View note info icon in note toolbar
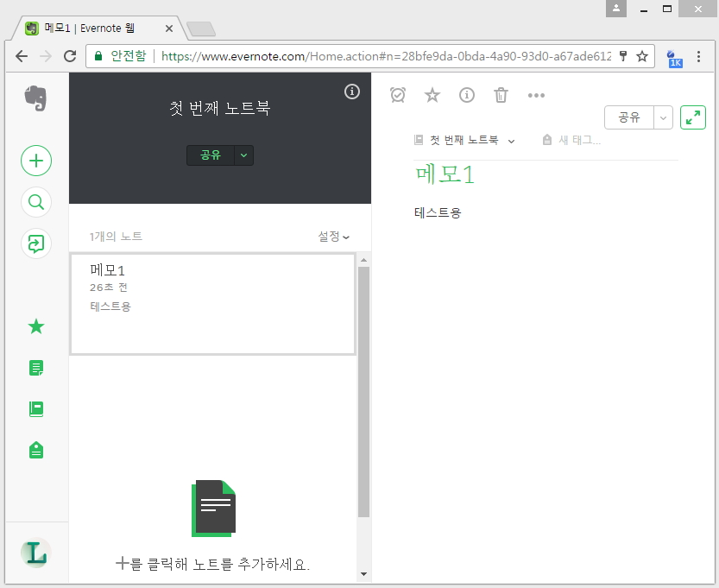 [467, 95]
